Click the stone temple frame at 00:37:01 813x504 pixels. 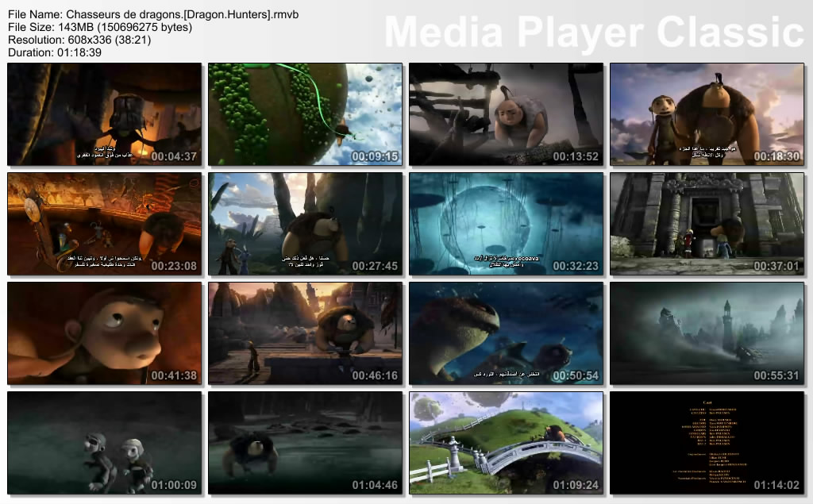pyautogui.click(x=707, y=224)
